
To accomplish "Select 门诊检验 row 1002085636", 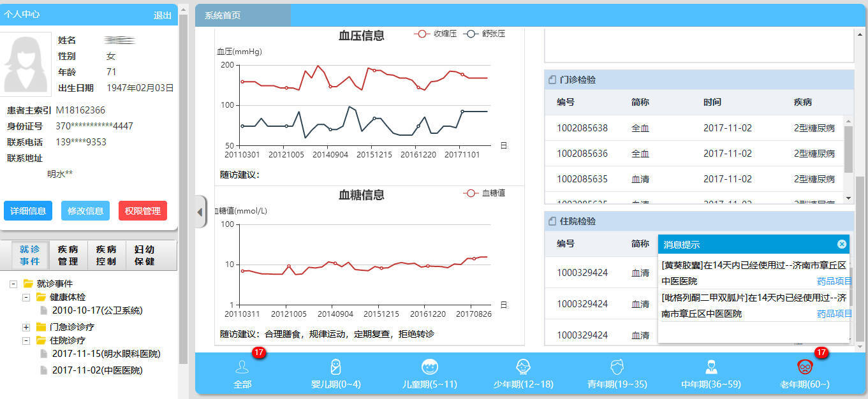I will click(694, 154).
